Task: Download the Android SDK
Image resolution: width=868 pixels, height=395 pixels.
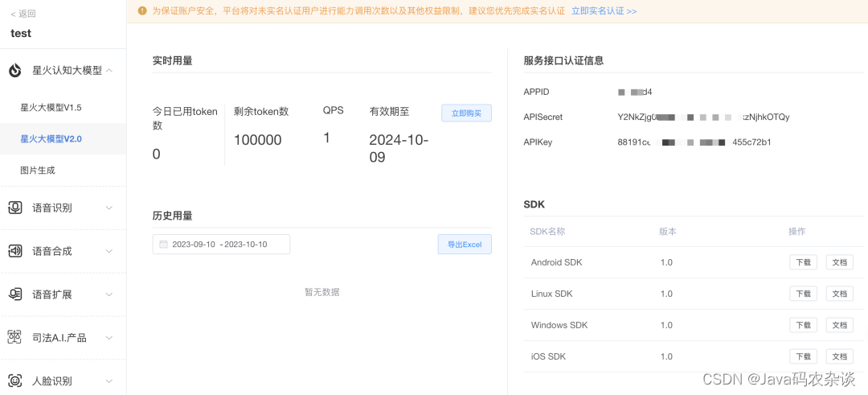Action: (803, 262)
